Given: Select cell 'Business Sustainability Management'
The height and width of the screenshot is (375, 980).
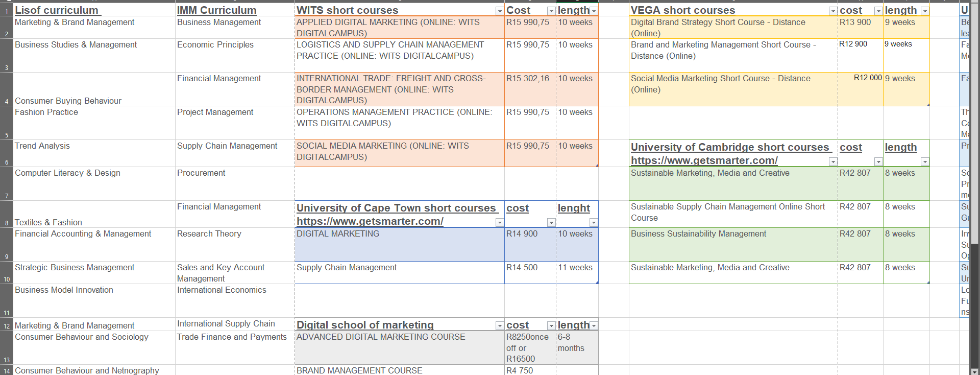Looking at the screenshot, I should click(x=733, y=245).
